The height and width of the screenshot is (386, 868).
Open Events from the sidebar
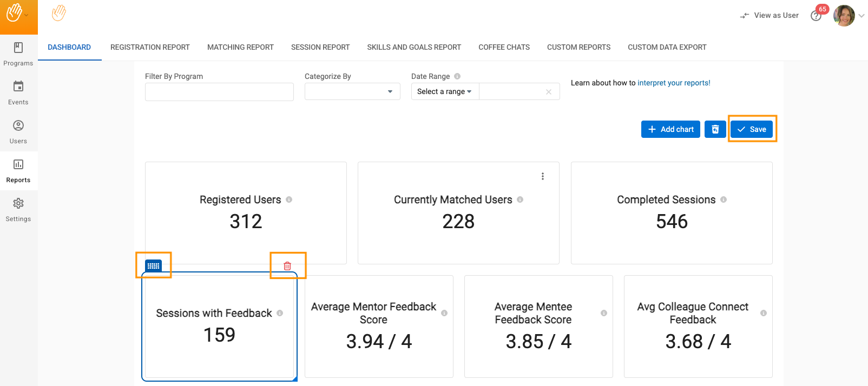tap(18, 93)
